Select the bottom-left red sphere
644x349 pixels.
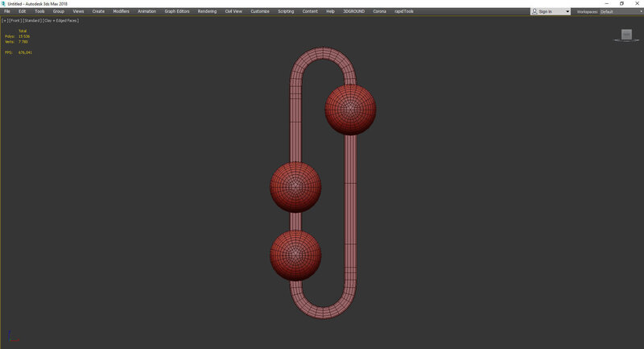(295, 254)
